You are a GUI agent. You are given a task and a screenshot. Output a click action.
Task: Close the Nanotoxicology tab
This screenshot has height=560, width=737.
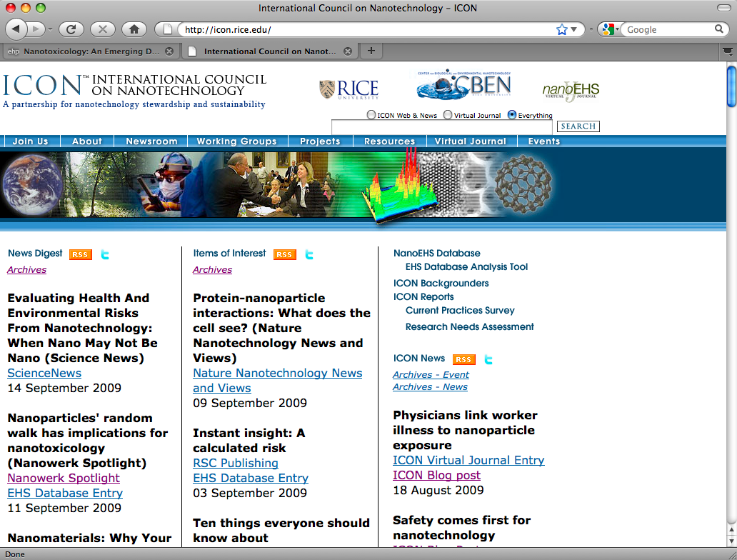[x=169, y=51]
